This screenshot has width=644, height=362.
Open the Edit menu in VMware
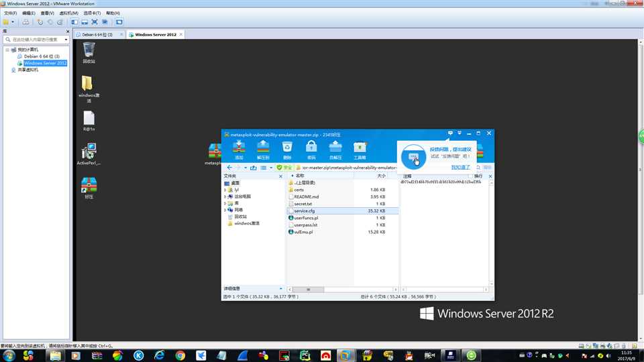[28, 13]
